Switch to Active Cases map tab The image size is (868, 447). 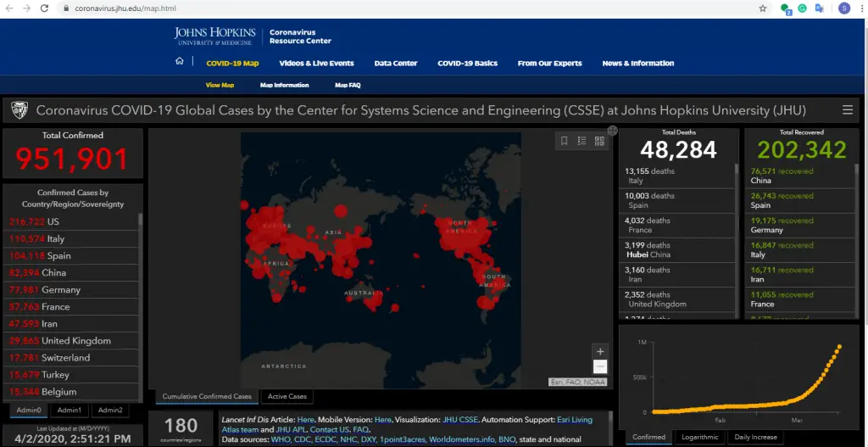287,396
